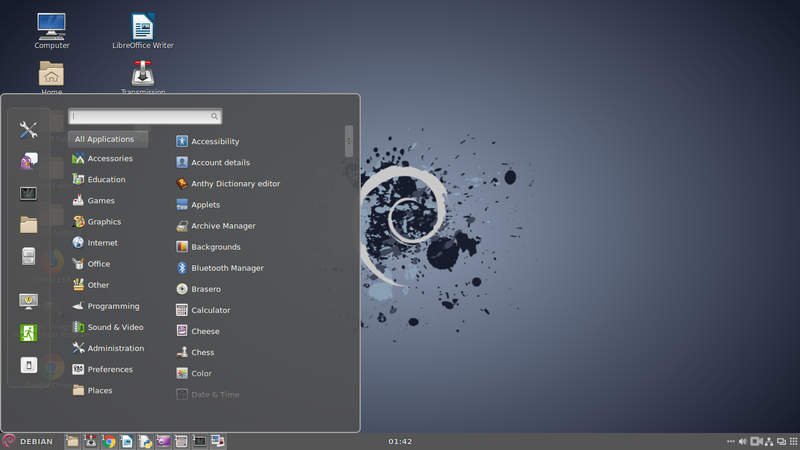The image size is (800, 450).
Task: Click the Debian menu button
Action: pos(28,441)
